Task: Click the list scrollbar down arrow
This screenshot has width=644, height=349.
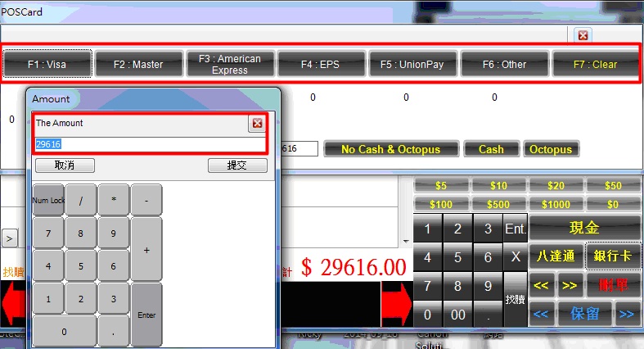Action: click(406, 242)
